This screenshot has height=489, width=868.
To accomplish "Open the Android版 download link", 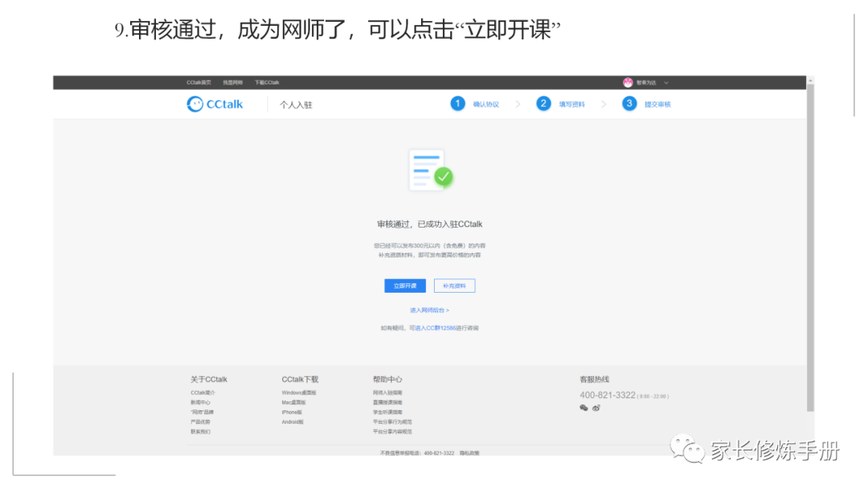I will (293, 422).
